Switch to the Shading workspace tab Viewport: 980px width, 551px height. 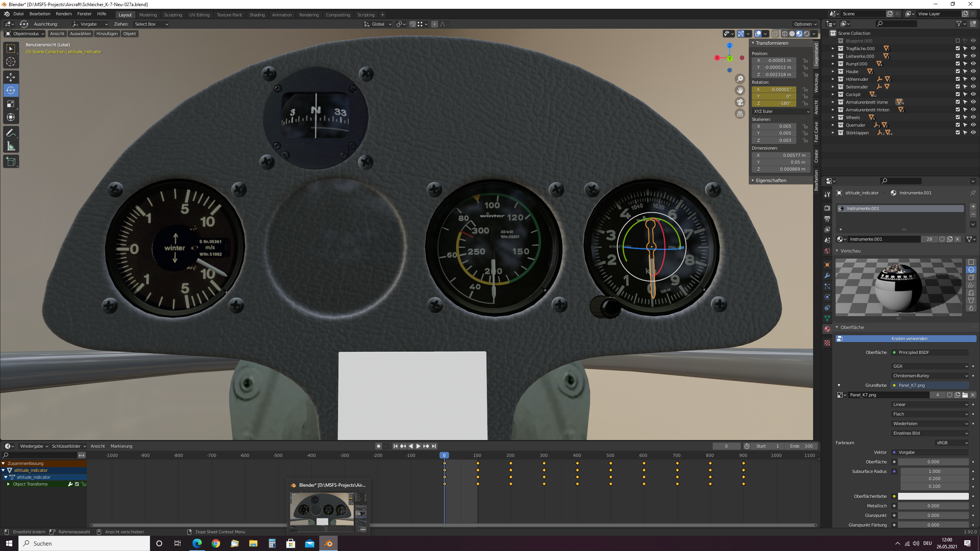(x=257, y=15)
